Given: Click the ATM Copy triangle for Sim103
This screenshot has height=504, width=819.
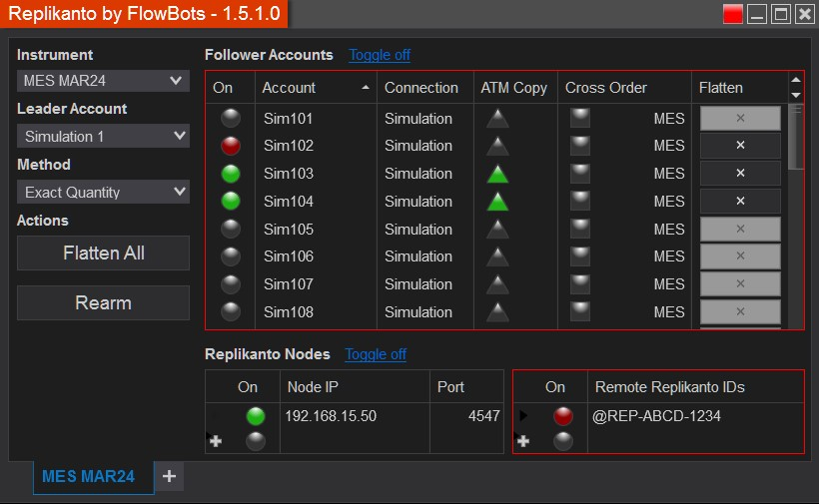Looking at the screenshot, I should (497, 174).
